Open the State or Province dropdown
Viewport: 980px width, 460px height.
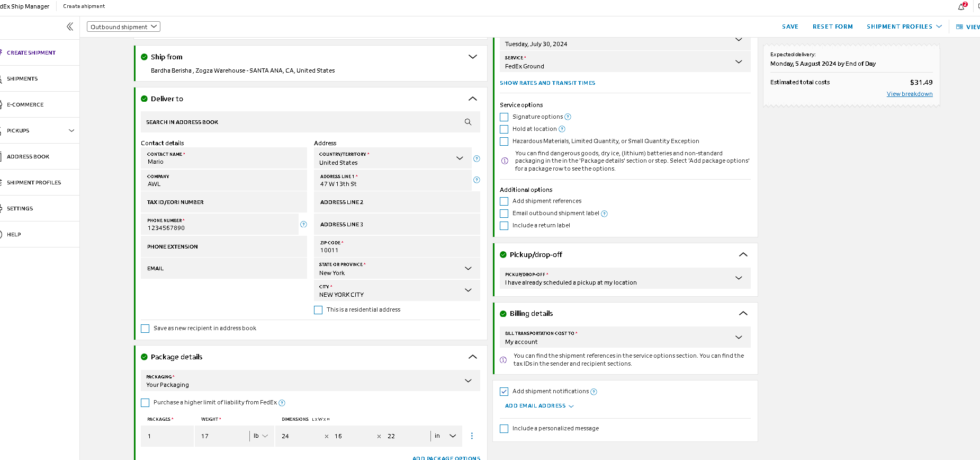point(397,269)
